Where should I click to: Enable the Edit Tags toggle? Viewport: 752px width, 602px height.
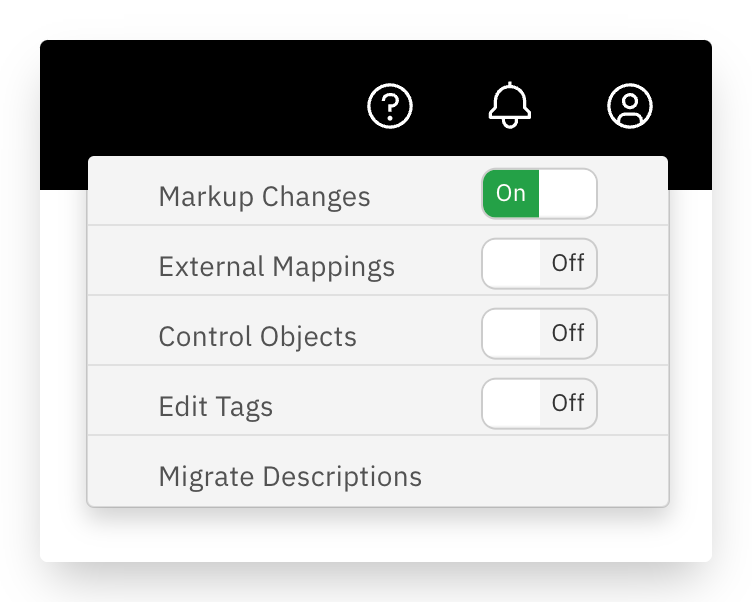pos(540,403)
